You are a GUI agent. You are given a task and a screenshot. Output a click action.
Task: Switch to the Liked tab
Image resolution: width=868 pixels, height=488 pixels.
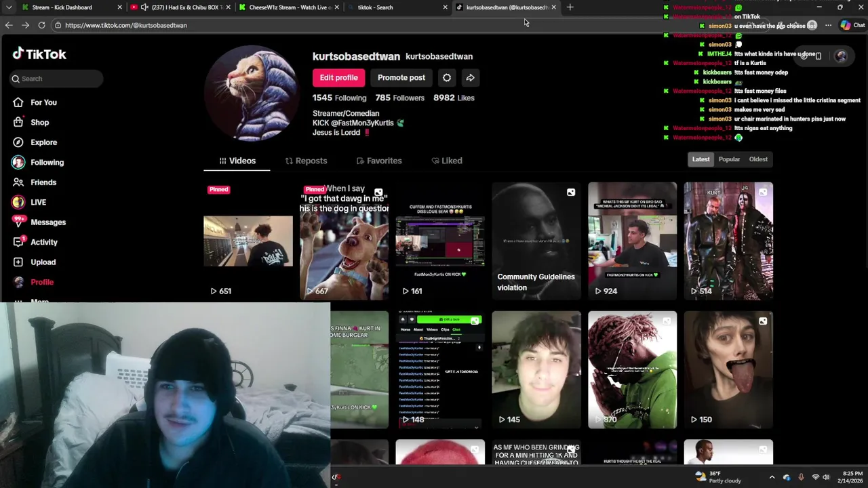[447, 161]
